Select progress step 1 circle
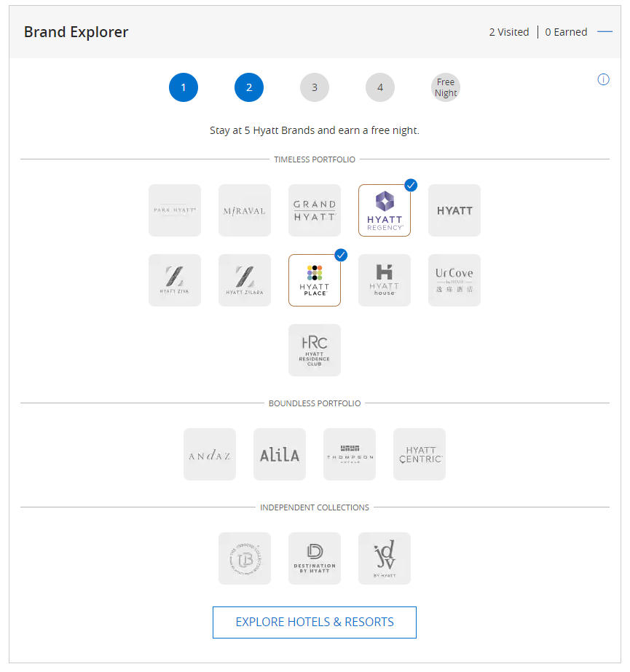 [184, 87]
